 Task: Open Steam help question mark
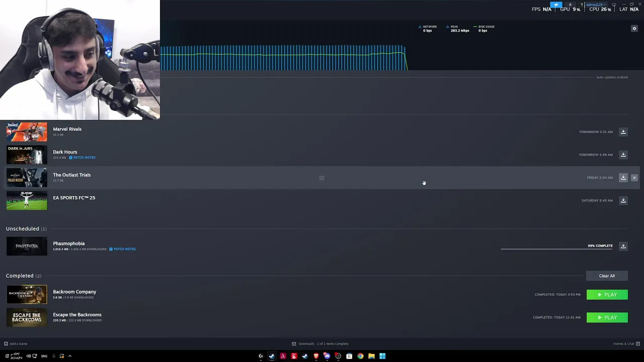[582, 5]
